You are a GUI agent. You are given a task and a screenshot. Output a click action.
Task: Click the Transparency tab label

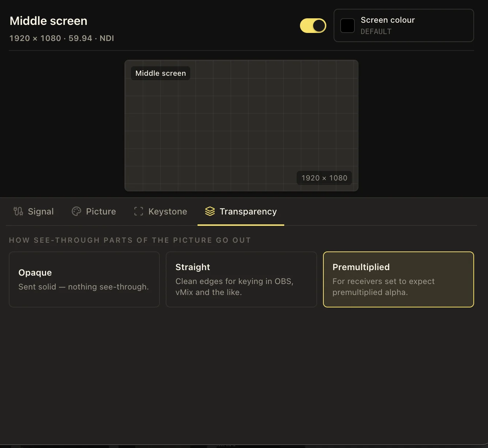[248, 212]
